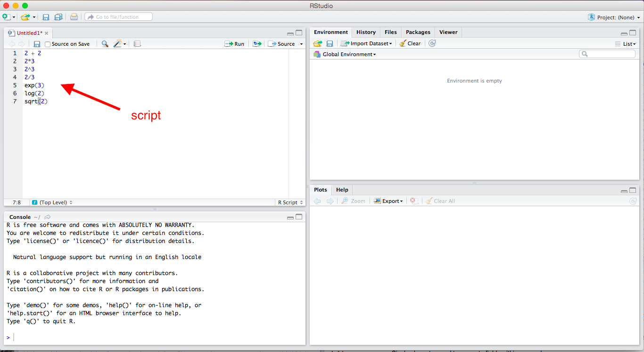Viewport: 644px width, 352px height.
Task: Clear the workspace with the Clear broom button
Action: [410, 43]
